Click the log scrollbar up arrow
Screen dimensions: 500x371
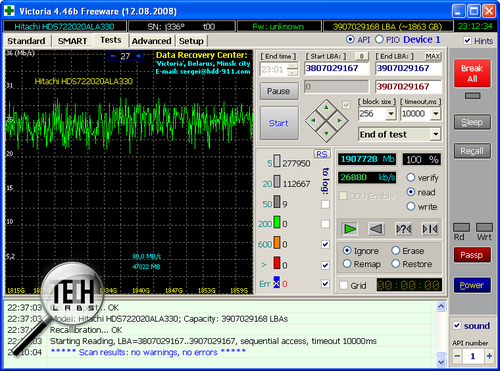click(x=441, y=307)
